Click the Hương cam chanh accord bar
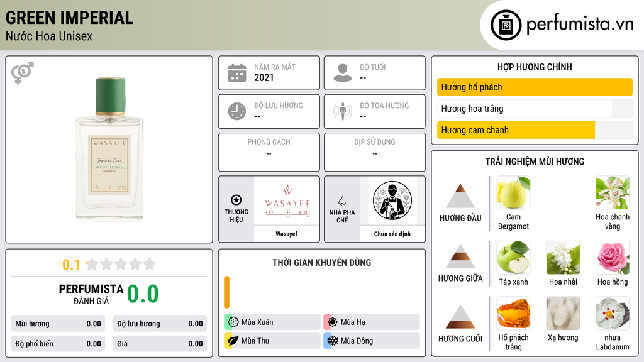This screenshot has width=644, height=362. coord(535,130)
